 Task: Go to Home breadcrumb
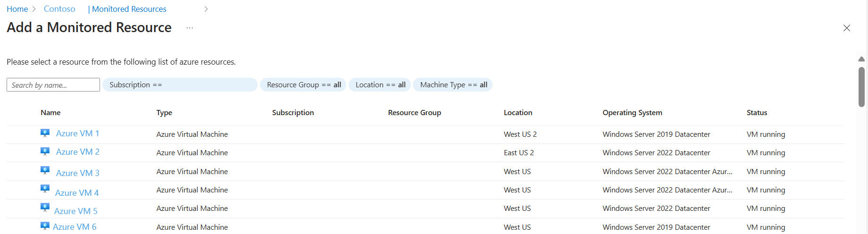tap(17, 9)
